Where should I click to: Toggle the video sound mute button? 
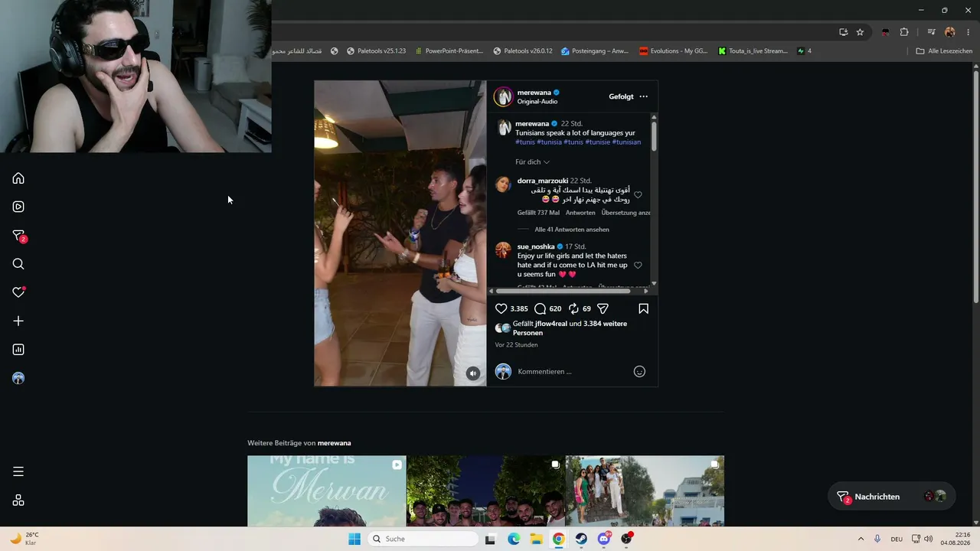pyautogui.click(x=473, y=373)
